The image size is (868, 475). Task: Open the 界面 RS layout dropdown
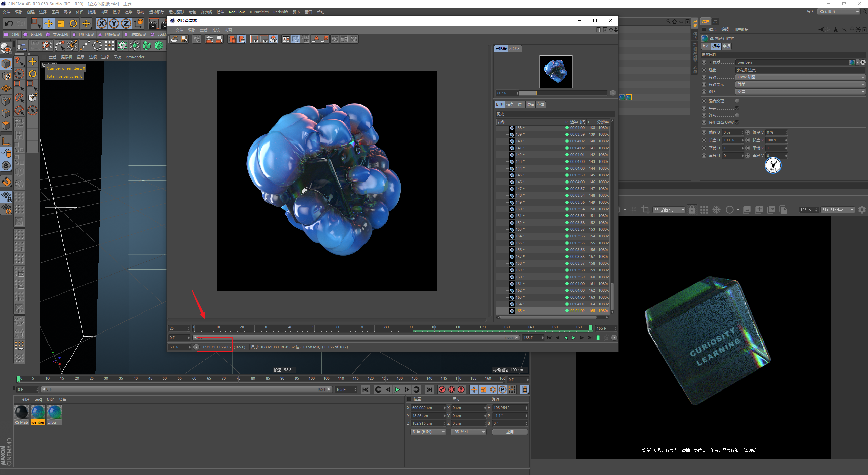pos(839,12)
